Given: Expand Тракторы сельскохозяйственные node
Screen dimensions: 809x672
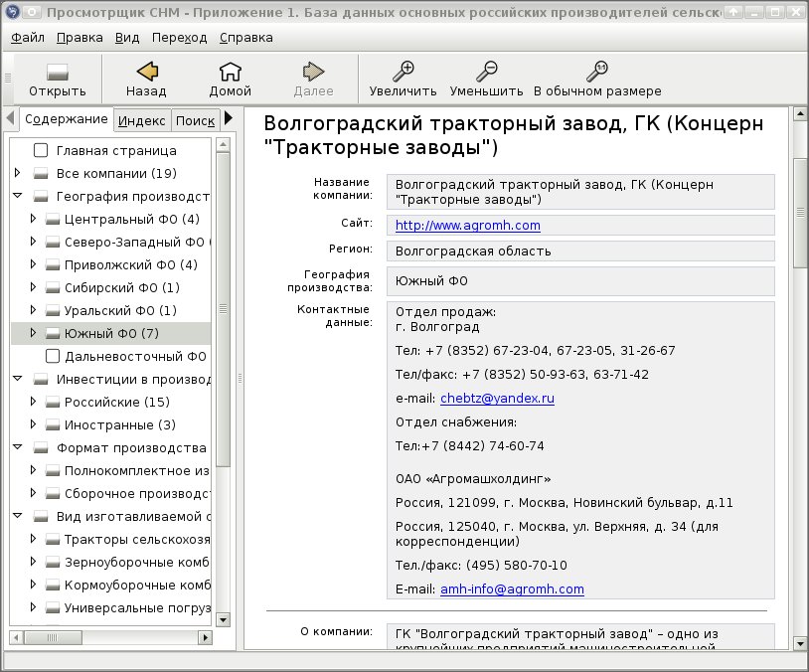Looking at the screenshot, I should click(x=33, y=539).
